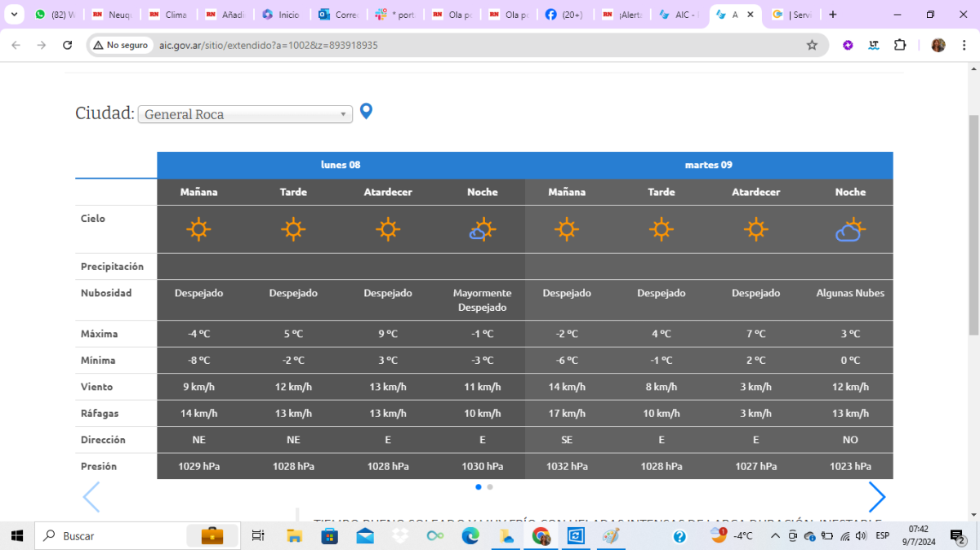The image size is (980, 550).
Task: Reload the page
Action: coord(68,45)
